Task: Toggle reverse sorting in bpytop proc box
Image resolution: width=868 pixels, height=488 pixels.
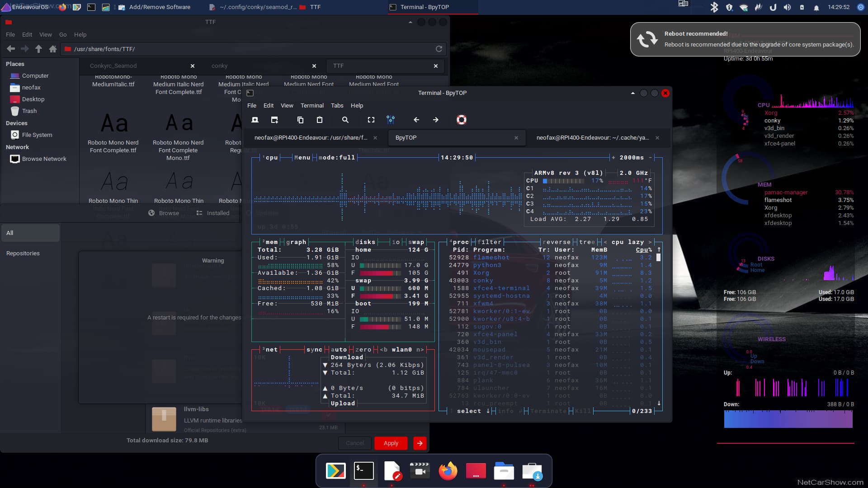Action: click(x=557, y=242)
